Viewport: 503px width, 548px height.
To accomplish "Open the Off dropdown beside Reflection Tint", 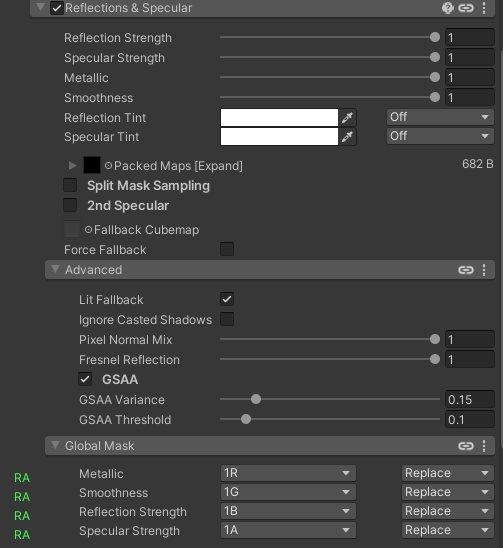I will 440,117.
